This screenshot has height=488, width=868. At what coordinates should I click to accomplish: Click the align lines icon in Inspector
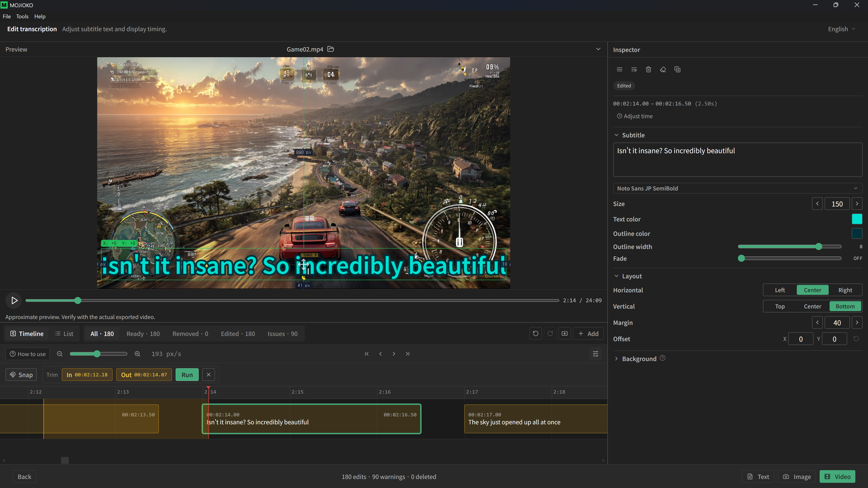point(619,69)
